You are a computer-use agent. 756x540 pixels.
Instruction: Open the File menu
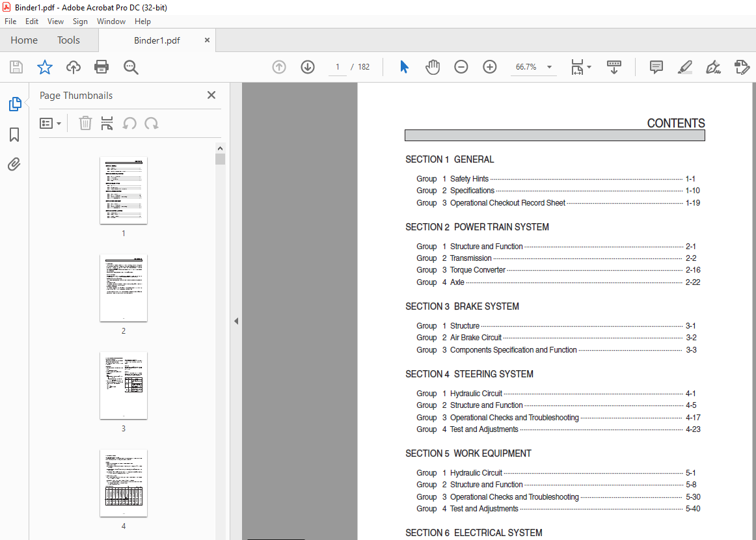click(x=10, y=21)
